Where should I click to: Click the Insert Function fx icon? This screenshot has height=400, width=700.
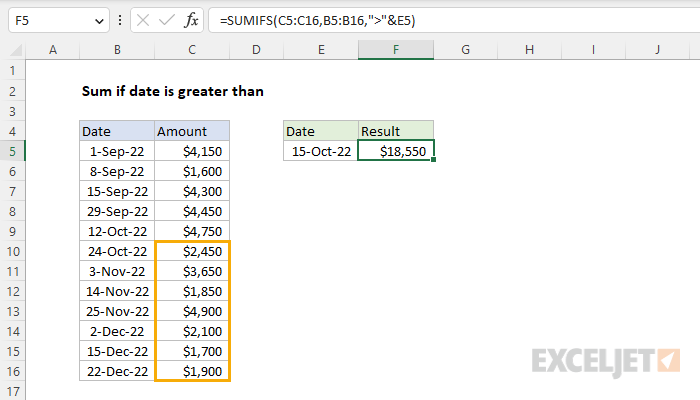coord(191,20)
